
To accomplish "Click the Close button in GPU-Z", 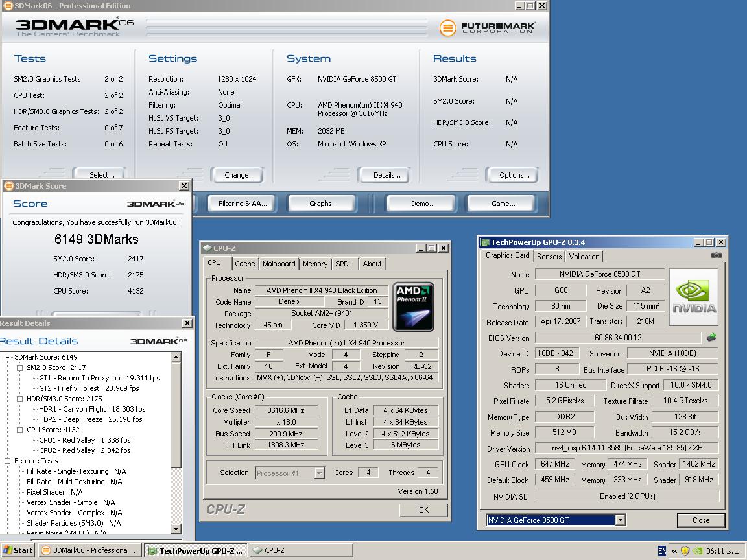I will [x=701, y=520].
